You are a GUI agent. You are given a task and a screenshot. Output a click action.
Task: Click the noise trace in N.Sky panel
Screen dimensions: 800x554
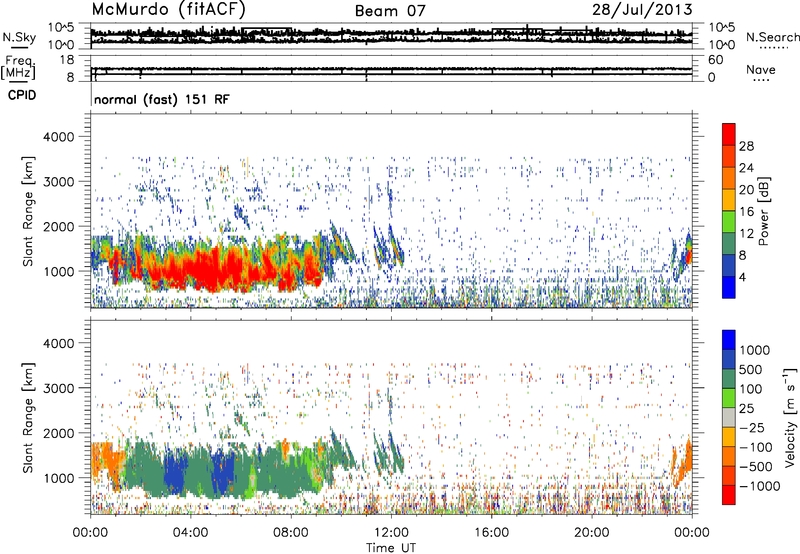[391, 36]
